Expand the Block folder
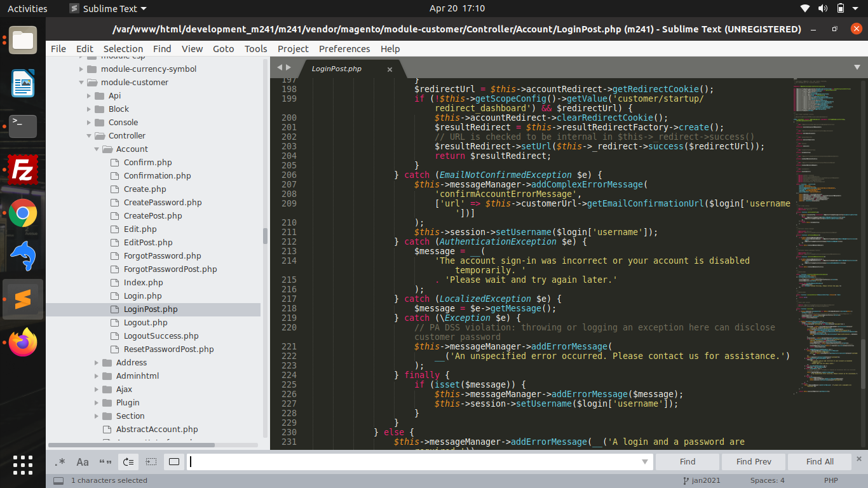This screenshot has width=868, height=488. point(89,109)
